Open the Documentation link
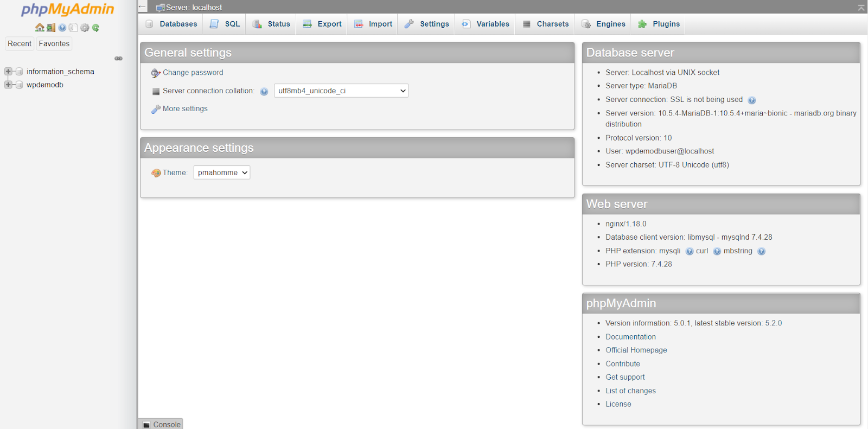Image resolution: width=868 pixels, height=429 pixels. pyautogui.click(x=630, y=337)
